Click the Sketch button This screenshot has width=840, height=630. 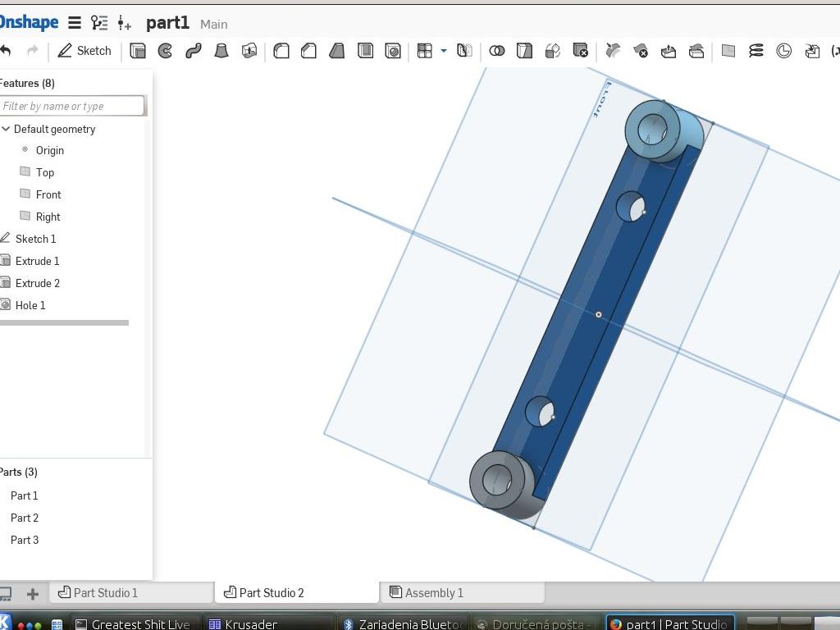pyautogui.click(x=84, y=51)
